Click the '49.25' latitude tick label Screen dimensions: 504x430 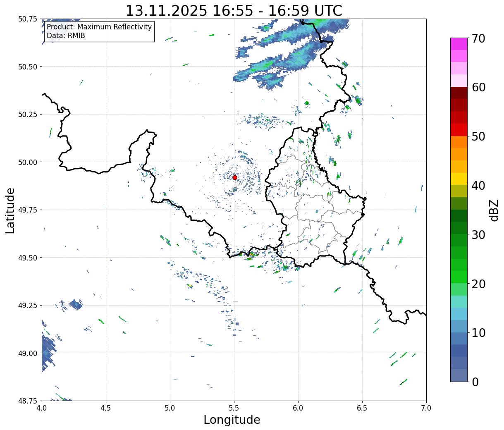28,305
